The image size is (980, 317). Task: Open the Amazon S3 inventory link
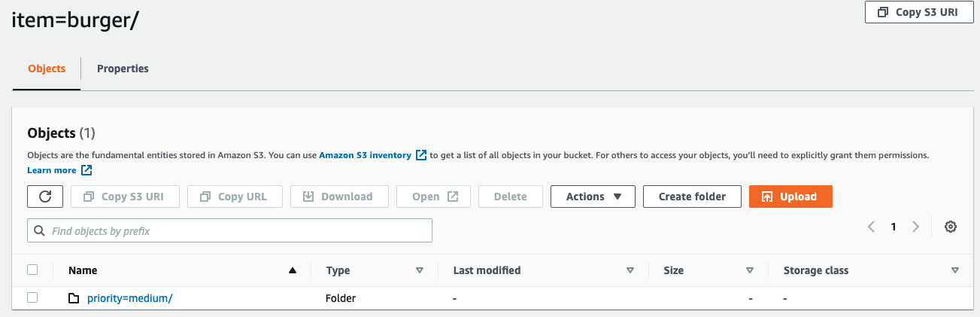pos(365,155)
